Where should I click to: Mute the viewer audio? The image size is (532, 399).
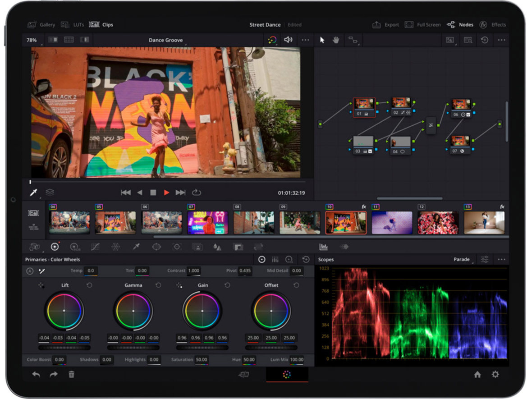288,40
